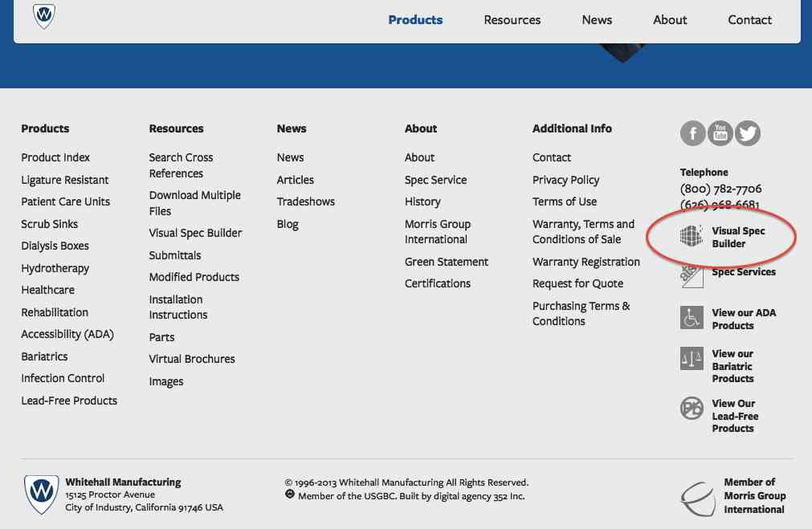Open Virtual Brochures link
This screenshot has height=529, width=812.
click(192, 360)
